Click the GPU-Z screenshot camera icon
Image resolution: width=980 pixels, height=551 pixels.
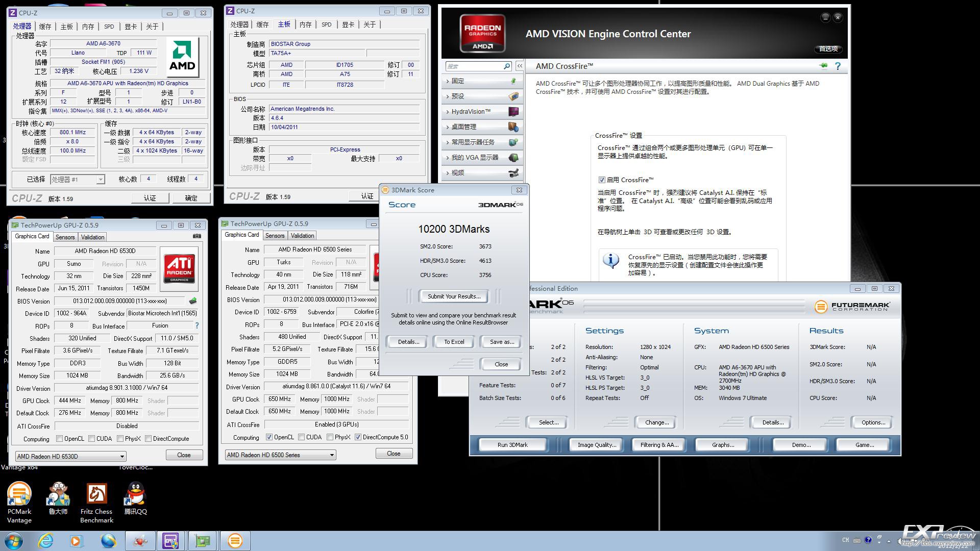(197, 236)
